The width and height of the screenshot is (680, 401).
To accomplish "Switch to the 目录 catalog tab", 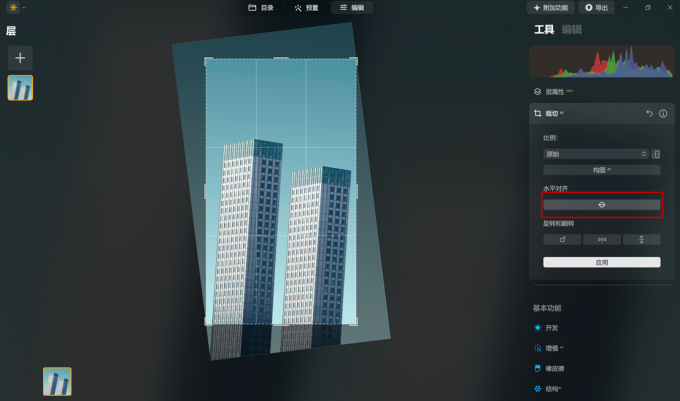I will coord(261,8).
